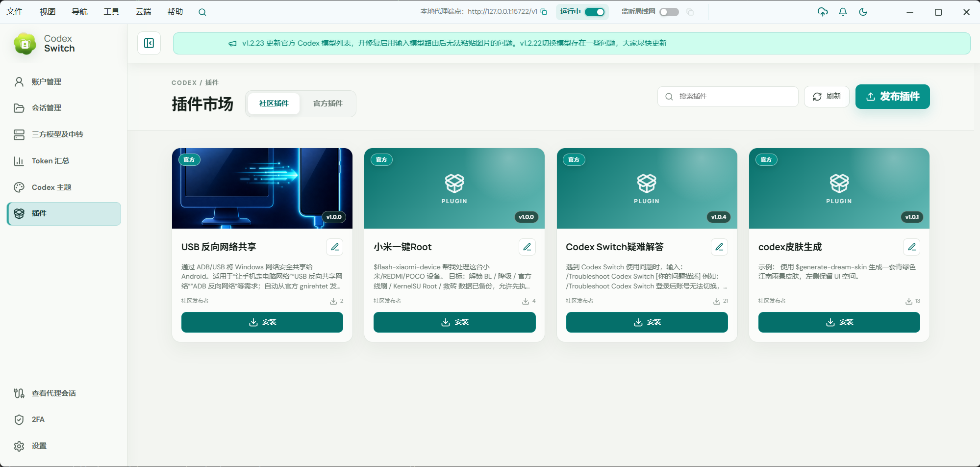Viewport: 980px width, 467px height.
Task: Click the cloud upload icon
Action: click(823, 12)
